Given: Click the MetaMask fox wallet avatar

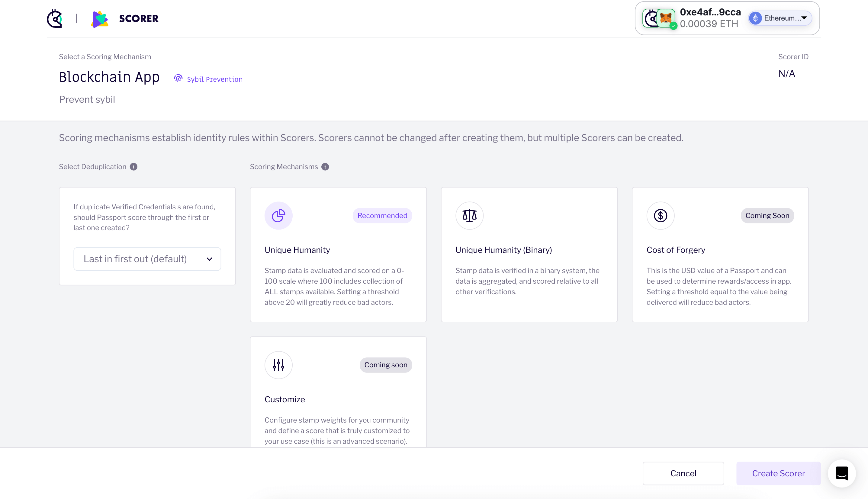Looking at the screenshot, I should (x=665, y=18).
